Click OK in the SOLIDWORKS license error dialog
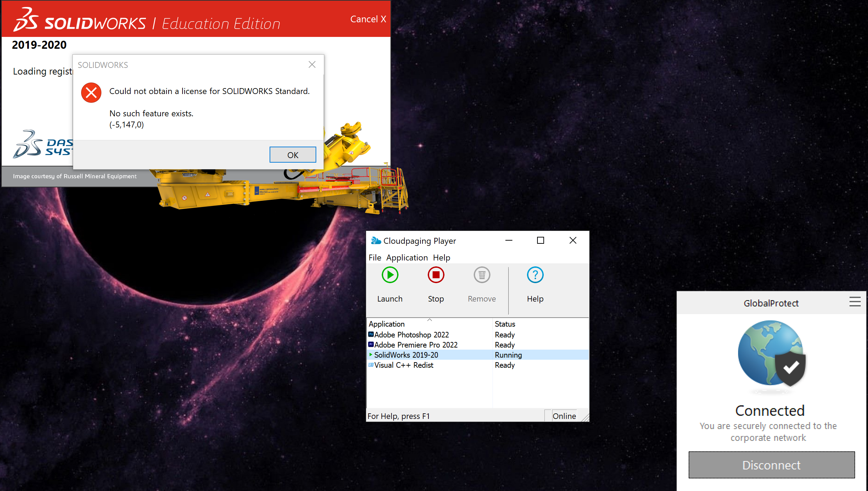The image size is (868, 491). coord(293,155)
